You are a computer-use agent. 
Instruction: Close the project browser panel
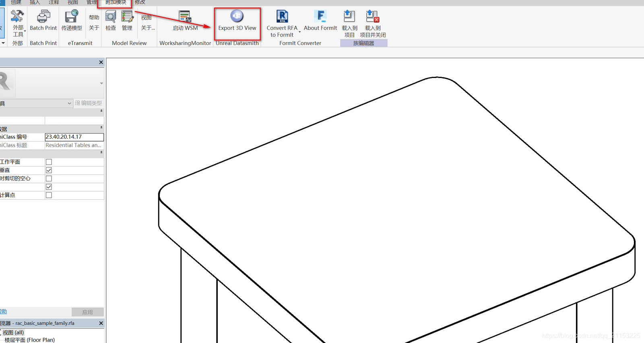click(101, 323)
